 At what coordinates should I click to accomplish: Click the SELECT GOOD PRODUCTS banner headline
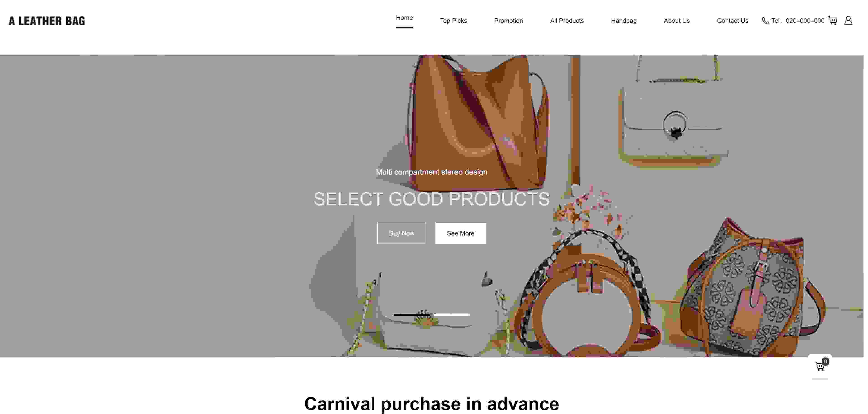pyautogui.click(x=432, y=199)
